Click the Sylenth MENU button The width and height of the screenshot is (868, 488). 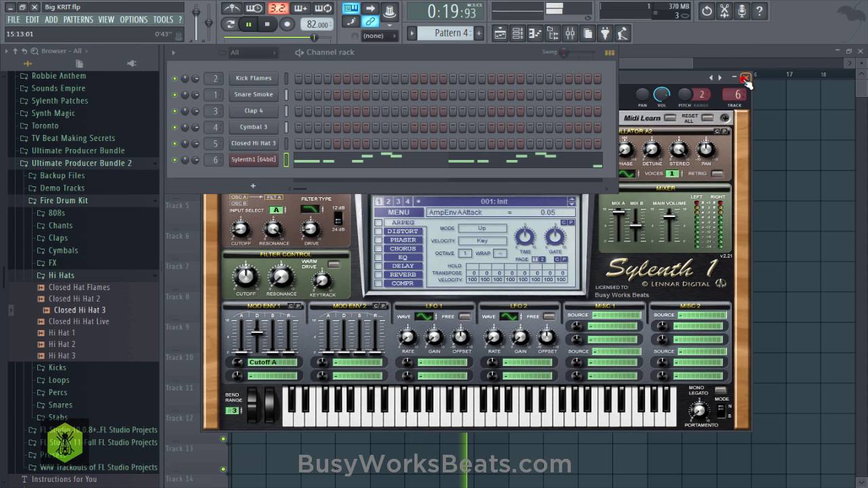[x=398, y=212]
